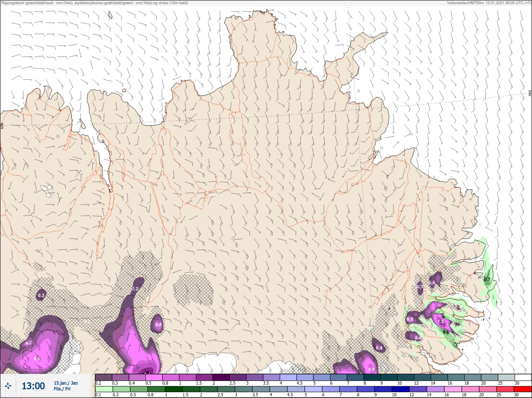Screen dimensions: 532x398
Task: Select the red-pink 25 rain legend swatch
Action: (505, 389)
